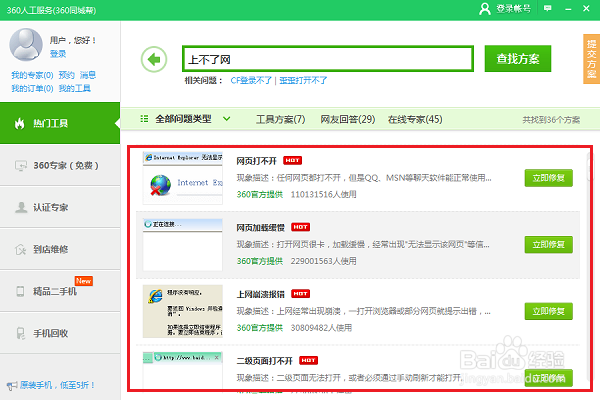Click 立即修复 for 上网崩溃报错
The height and width of the screenshot is (400, 600).
[548, 311]
